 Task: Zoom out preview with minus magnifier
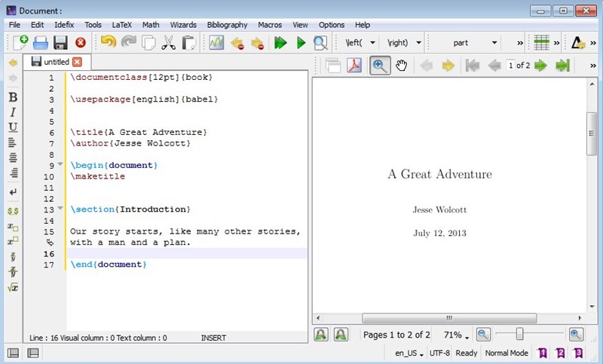[x=483, y=335]
